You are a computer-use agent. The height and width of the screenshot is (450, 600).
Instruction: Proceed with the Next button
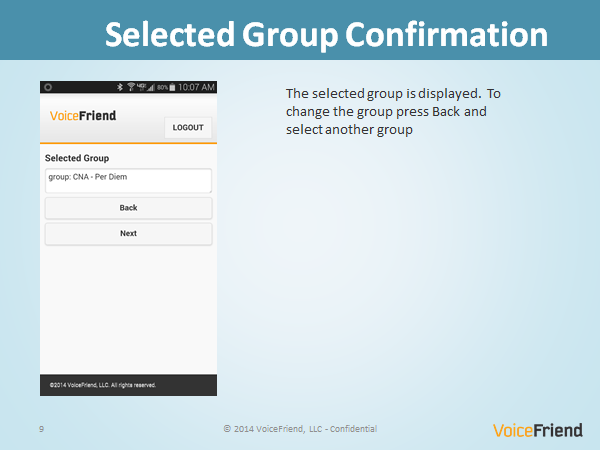[x=129, y=233]
